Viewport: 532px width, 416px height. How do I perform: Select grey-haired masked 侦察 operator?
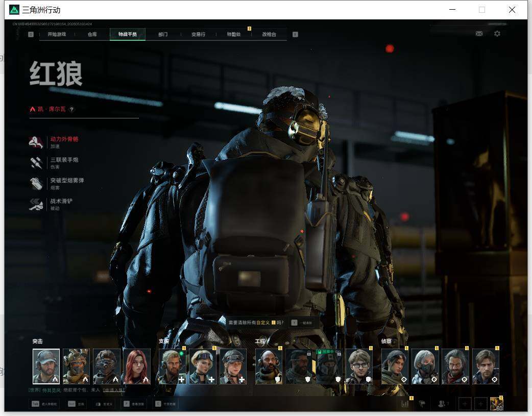425,366
